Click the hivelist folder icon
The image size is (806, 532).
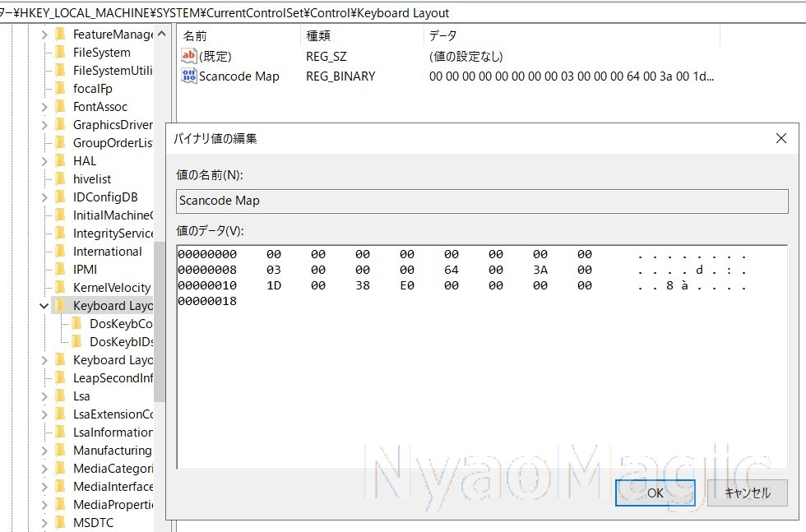tap(60, 179)
